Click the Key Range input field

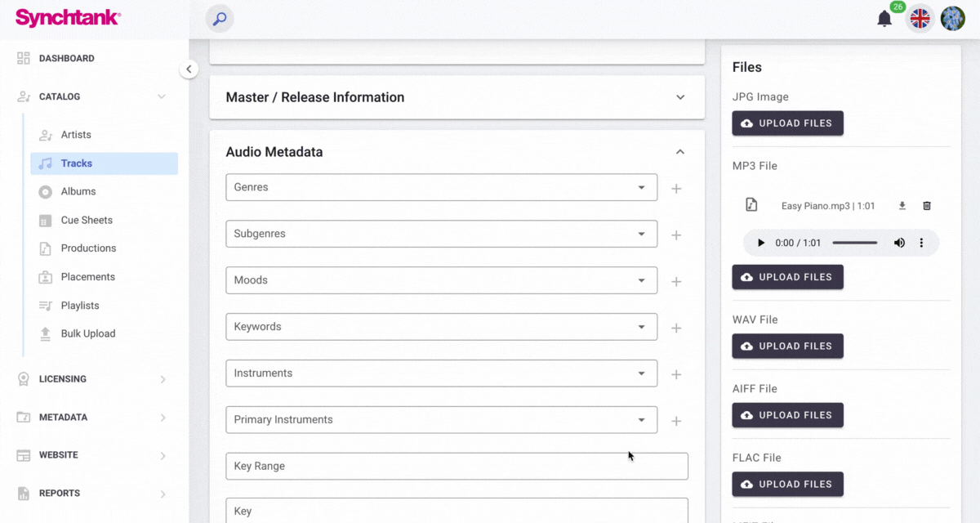coord(457,466)
